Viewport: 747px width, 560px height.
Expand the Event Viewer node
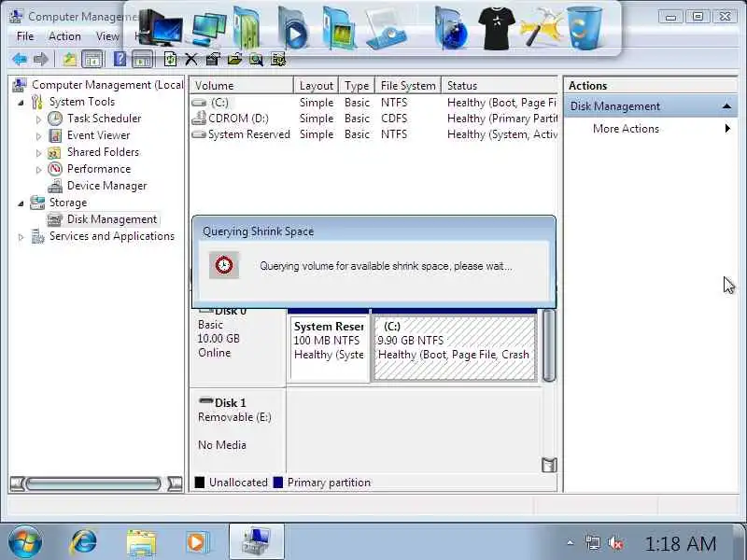(38, 136)
